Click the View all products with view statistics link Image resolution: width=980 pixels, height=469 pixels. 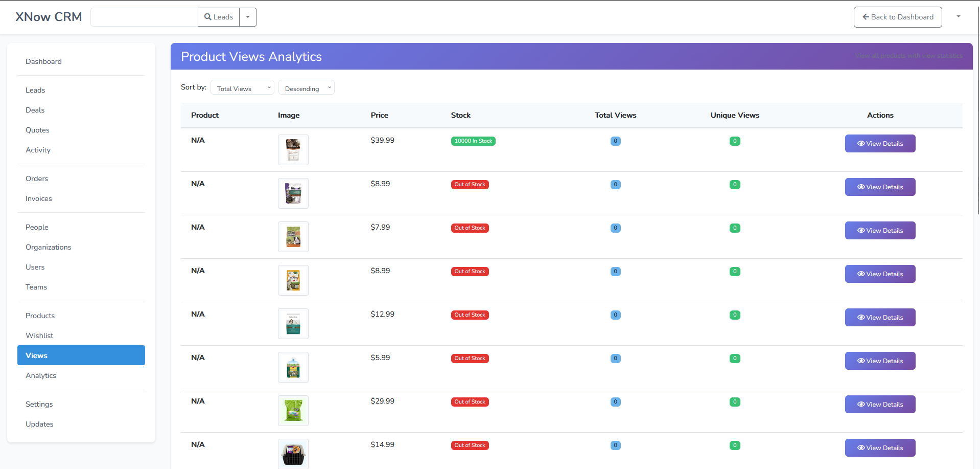tap(908, 56)
